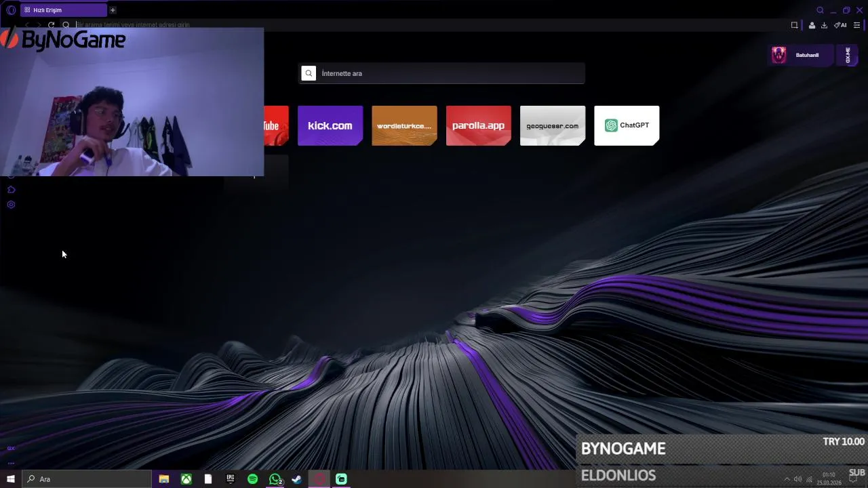Open the taskbar clock showing 01:10
Viewport: 868px width, 488px height.
pos(829,479)
